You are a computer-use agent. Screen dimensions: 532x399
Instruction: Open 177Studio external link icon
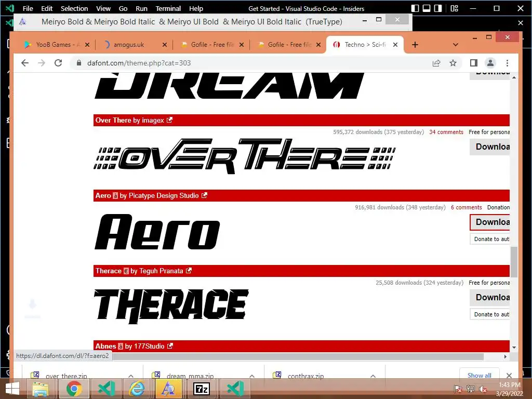pyautogui.click(x=170, y=345)
